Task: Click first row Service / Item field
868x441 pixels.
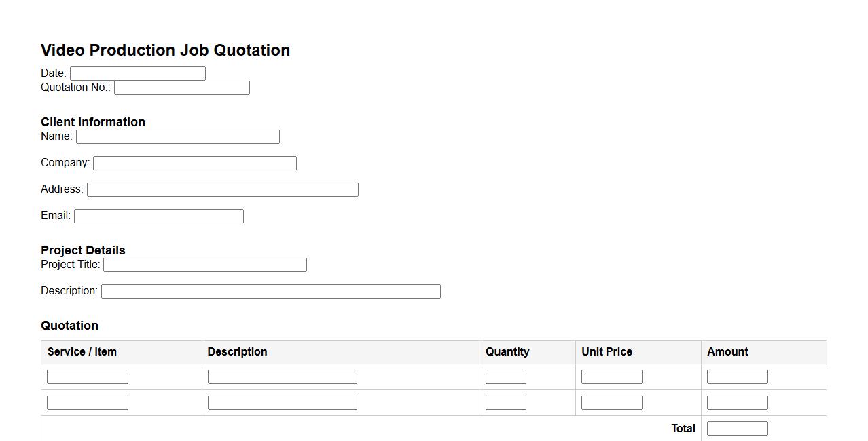Action: (87, 377)
